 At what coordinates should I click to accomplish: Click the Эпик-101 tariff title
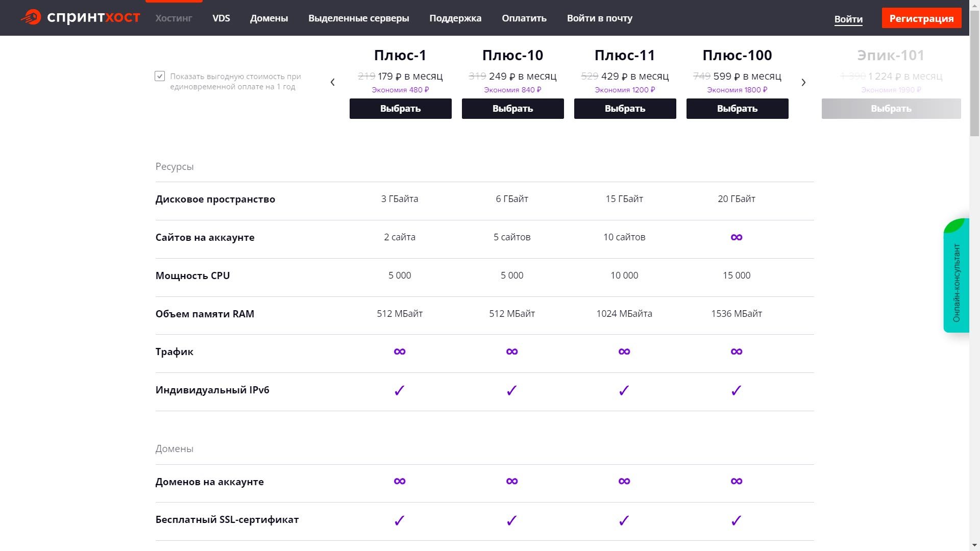click(891, 55)
